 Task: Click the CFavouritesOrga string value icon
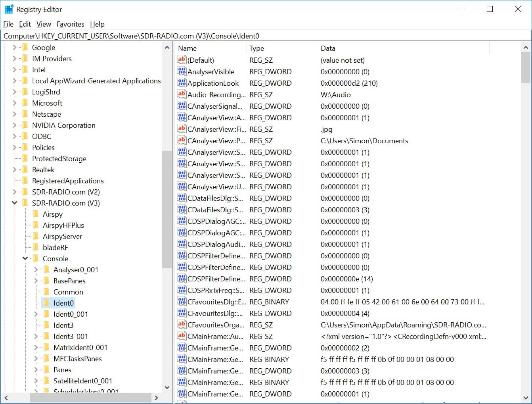(182, 325)
